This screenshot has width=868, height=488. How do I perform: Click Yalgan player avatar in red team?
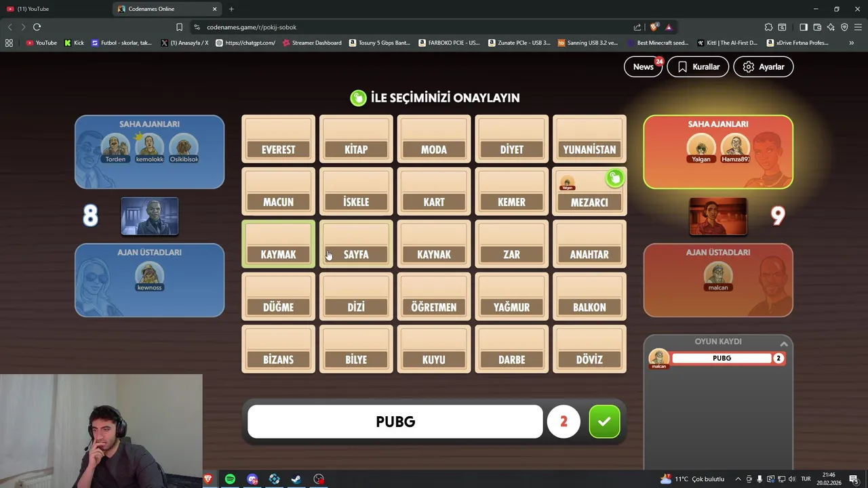pyautogui.click(x=701, y=146)
